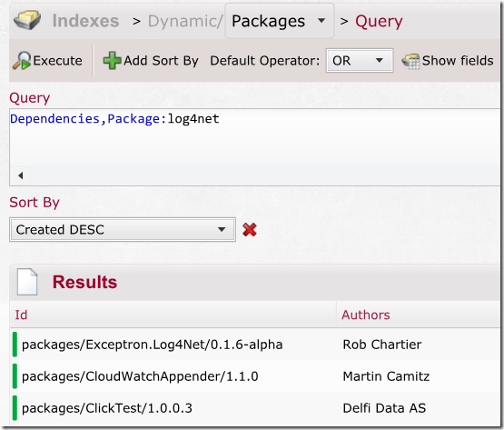The image size is (504, 430).
Task: Open packages/CloudWatchAppender/1.1.0 result row
Action: click(x=254, y=376)
